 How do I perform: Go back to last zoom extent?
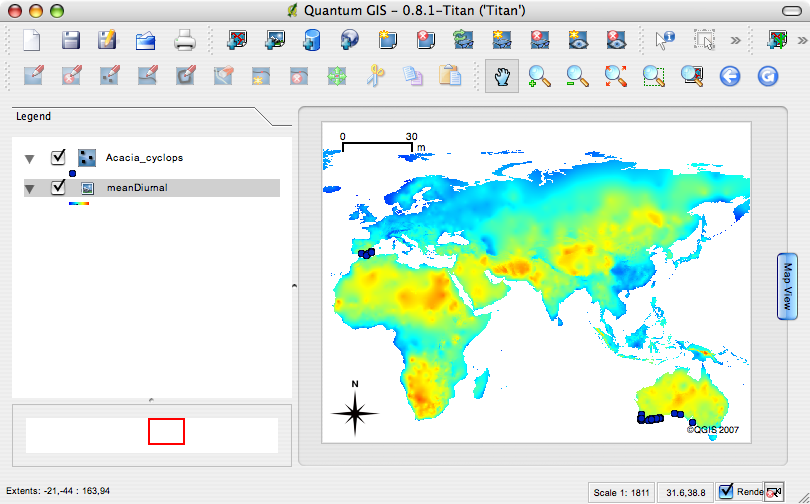(x=729, y=77)
